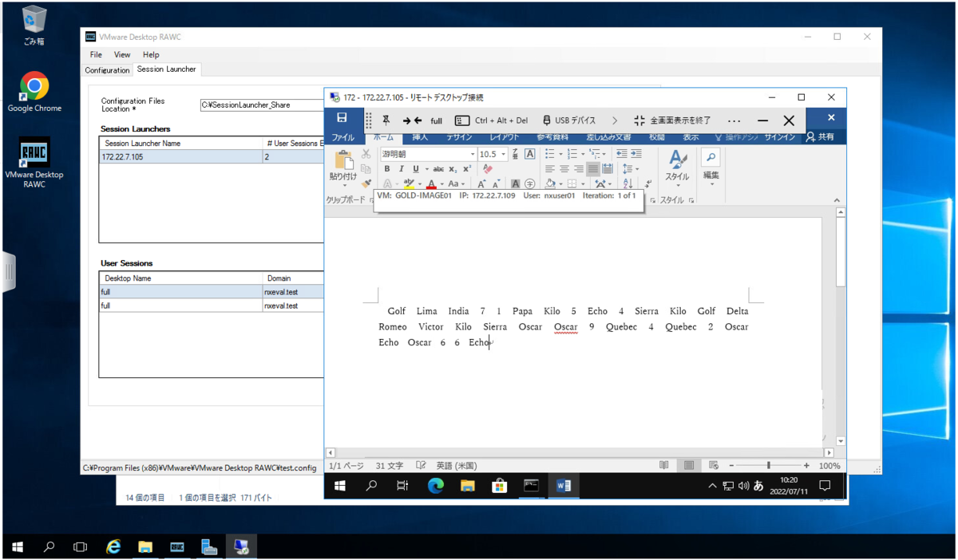
Task: Toggle superscript formatting
Action: pos(467,169)
